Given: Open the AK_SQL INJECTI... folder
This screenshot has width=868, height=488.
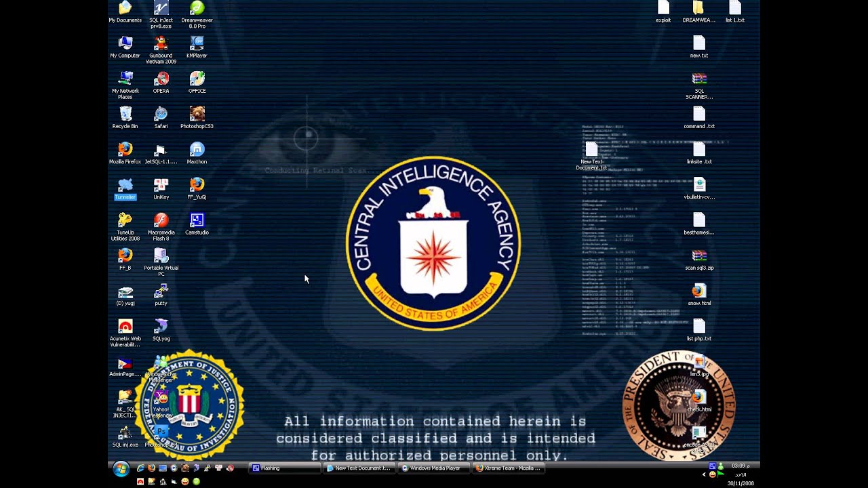Looking at the screenshot, I should [x=125, y=403].
